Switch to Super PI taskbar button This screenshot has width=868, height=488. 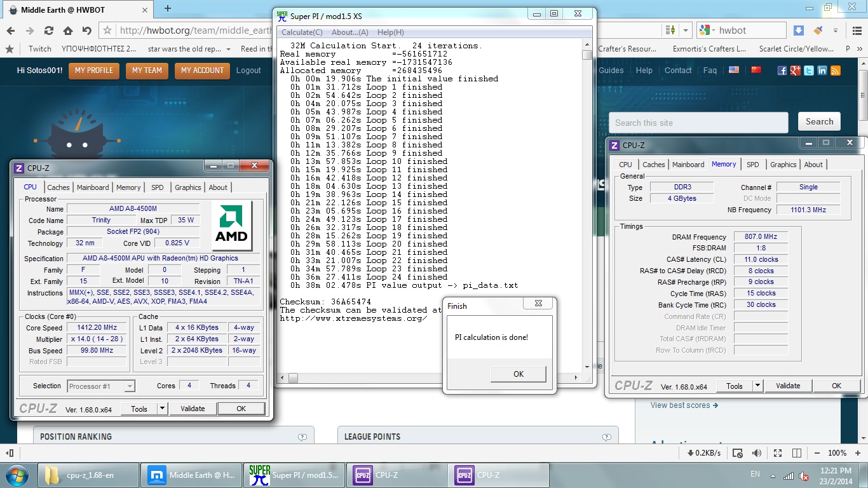294,475
